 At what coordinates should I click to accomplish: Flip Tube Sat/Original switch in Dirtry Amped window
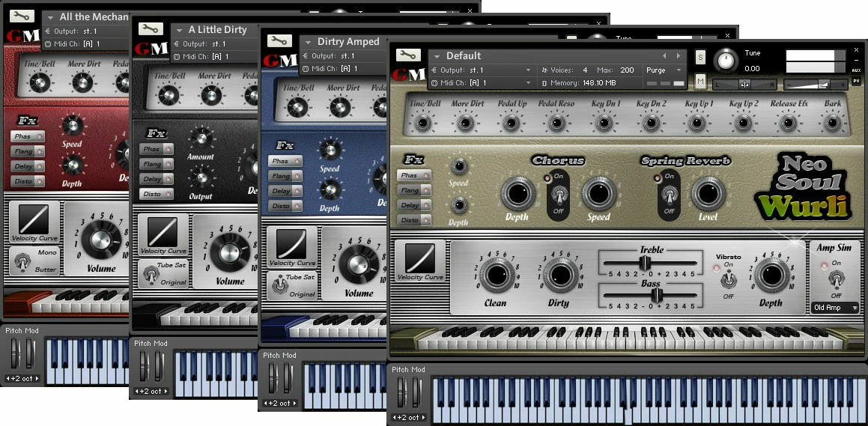(279, 285)
